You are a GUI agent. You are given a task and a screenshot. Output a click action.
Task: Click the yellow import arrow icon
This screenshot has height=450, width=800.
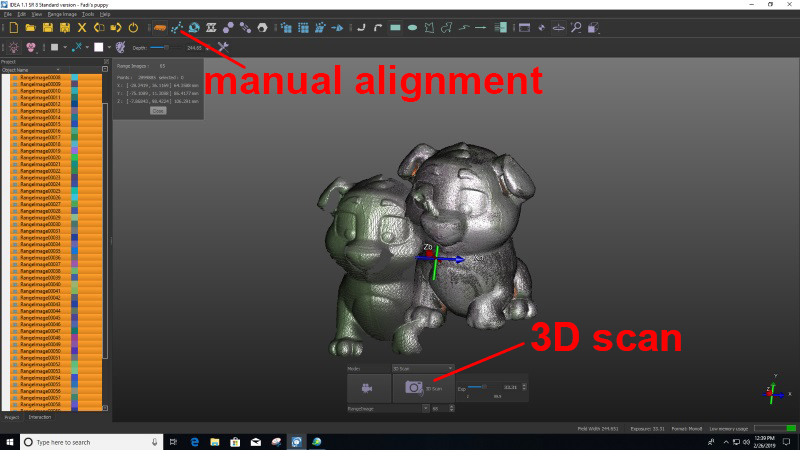click(99, 28)
